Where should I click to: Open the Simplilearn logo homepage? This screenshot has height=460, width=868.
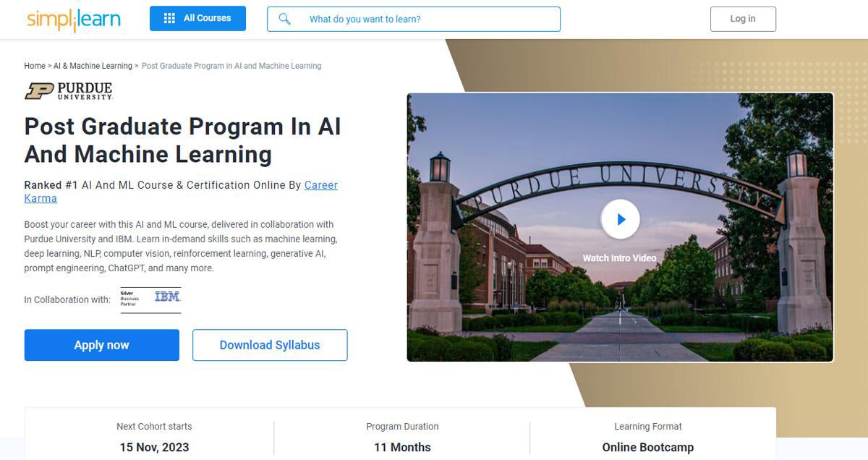point(74,20)
